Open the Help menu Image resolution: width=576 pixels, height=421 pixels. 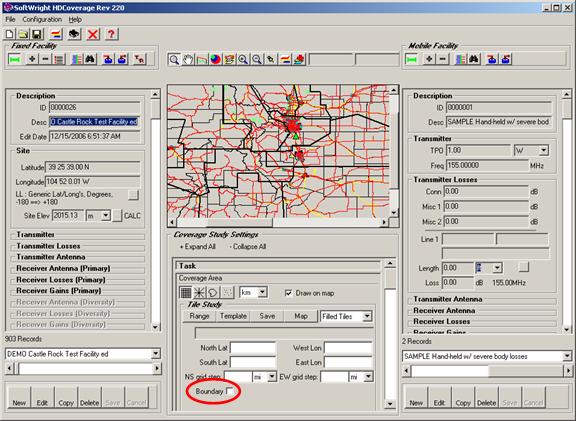[75, 19]
